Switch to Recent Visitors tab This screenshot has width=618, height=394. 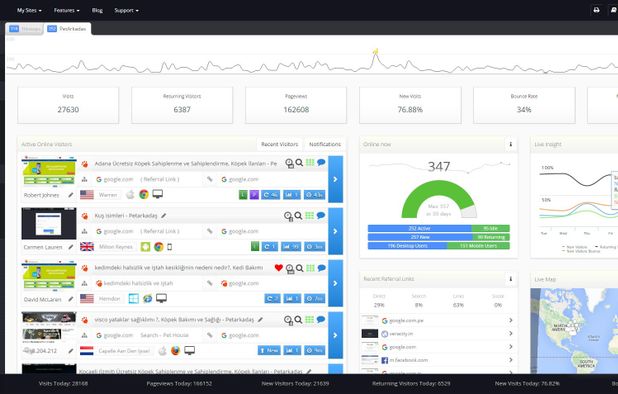279,144
